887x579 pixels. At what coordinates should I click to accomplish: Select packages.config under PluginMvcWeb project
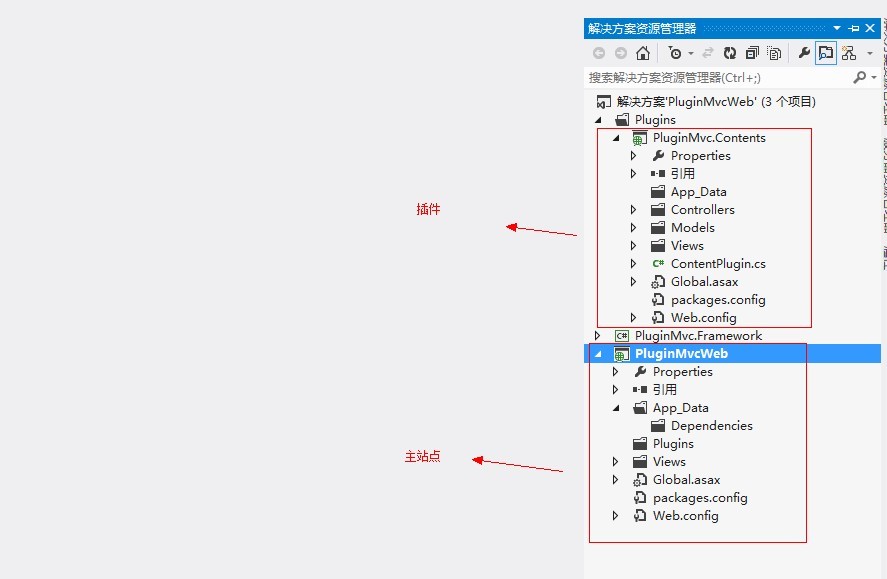[x=699, y=498]
